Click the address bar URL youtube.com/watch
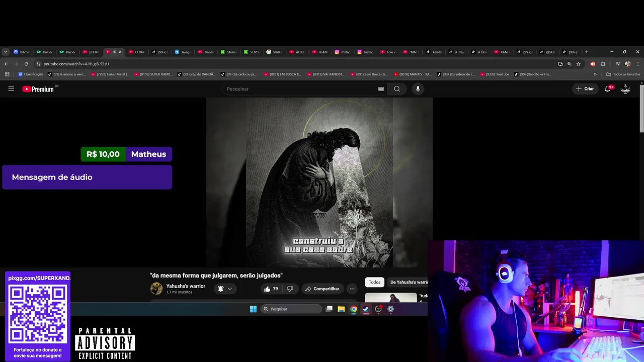This screenshot has width=644, height=362. click(x=76, y=64)
